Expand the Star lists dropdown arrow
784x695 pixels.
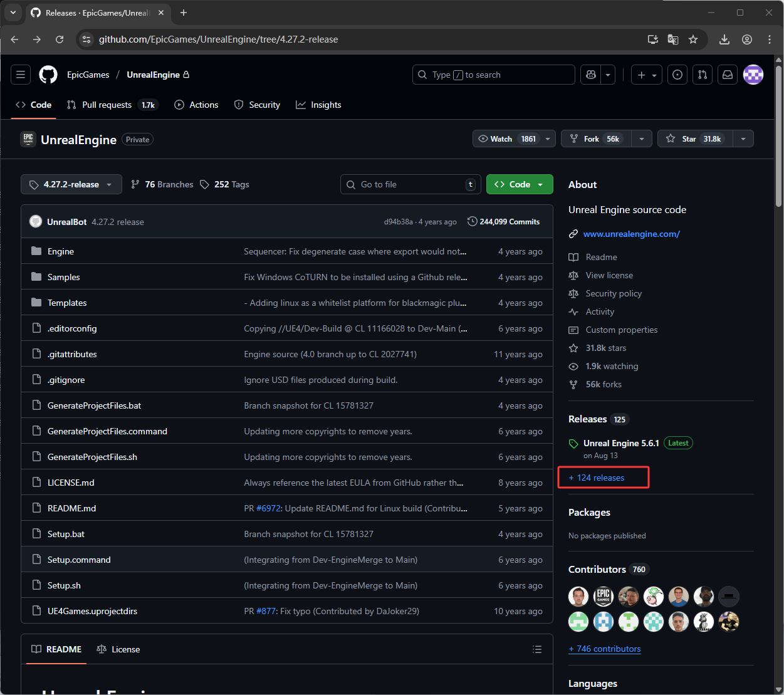[x=743, y=138]
